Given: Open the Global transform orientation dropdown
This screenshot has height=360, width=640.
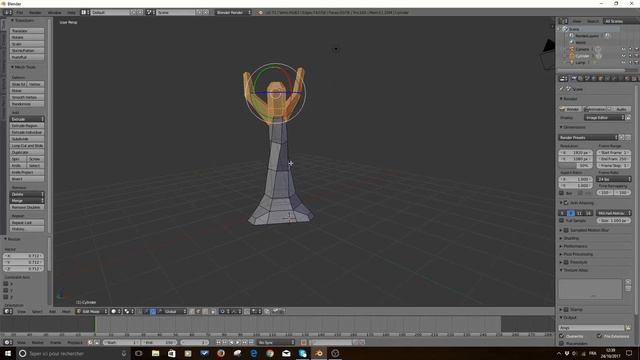Looking at the screenshot, I should 173,311.
